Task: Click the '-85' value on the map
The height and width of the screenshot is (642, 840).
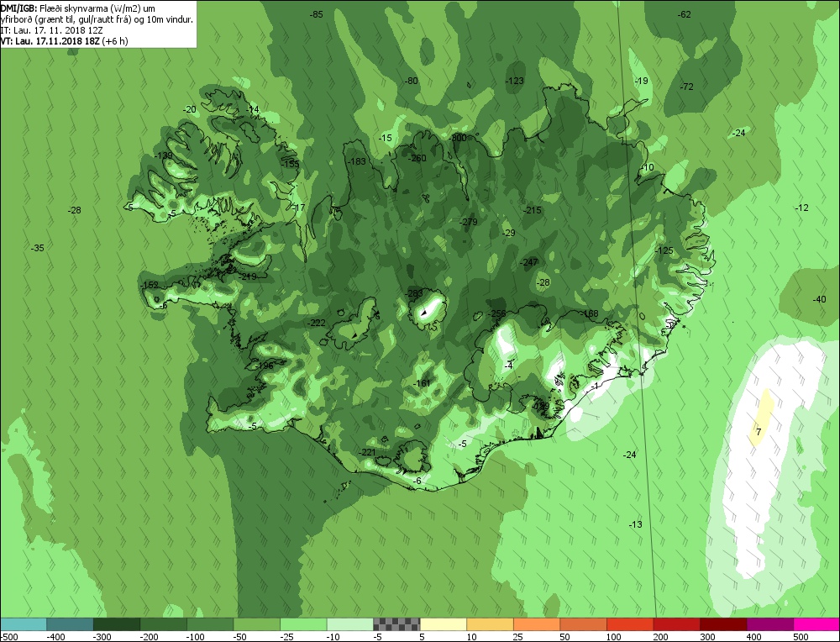Action: (x=317, y=14)
